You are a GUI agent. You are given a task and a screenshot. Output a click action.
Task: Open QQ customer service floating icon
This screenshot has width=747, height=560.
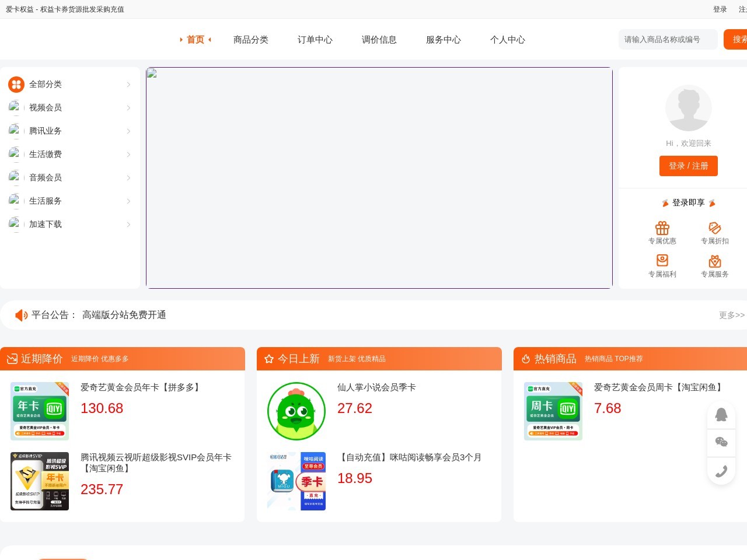[x=721, y=414]
